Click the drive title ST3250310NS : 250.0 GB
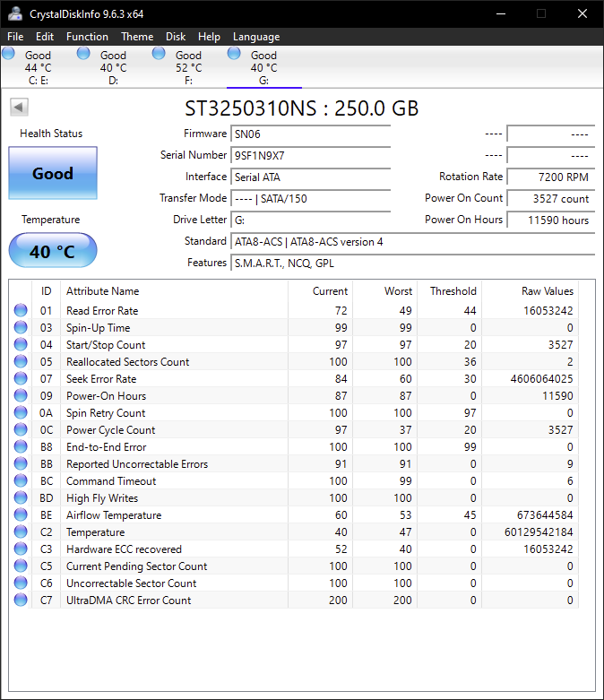Screen dimensions: 604x700 coord(302,108)
